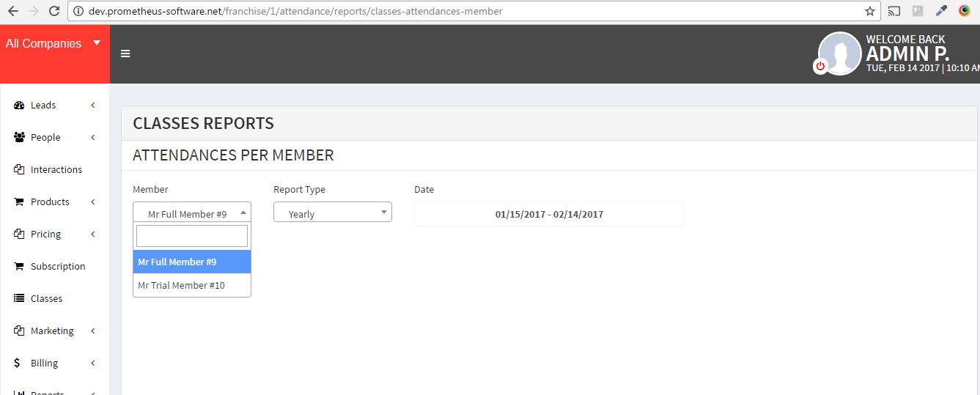The image size is (980, 395).
Task: Open the Interactions sidebar link
Action: pos(56,170)
